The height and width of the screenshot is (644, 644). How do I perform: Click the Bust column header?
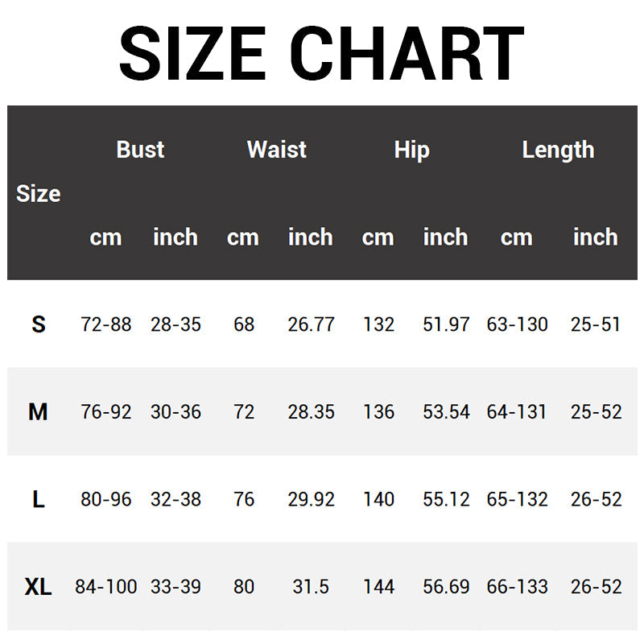click(140, 150)
